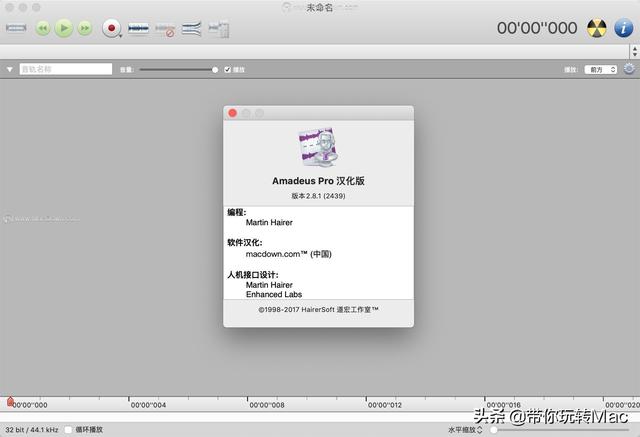Viewport: 640px width, 437px height.
Task: Open the playback output dropdown showing 前方
Action: (x=600, y=70)
